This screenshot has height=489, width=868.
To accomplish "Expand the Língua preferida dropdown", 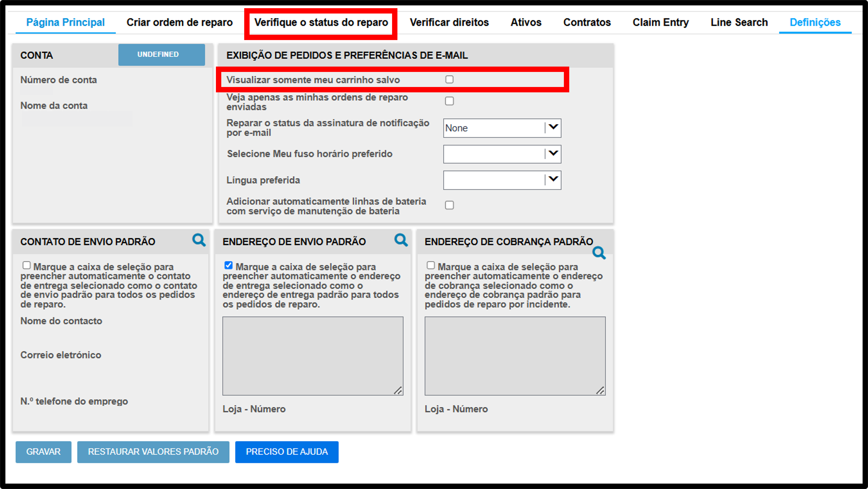I will click(x=502, y=180).
